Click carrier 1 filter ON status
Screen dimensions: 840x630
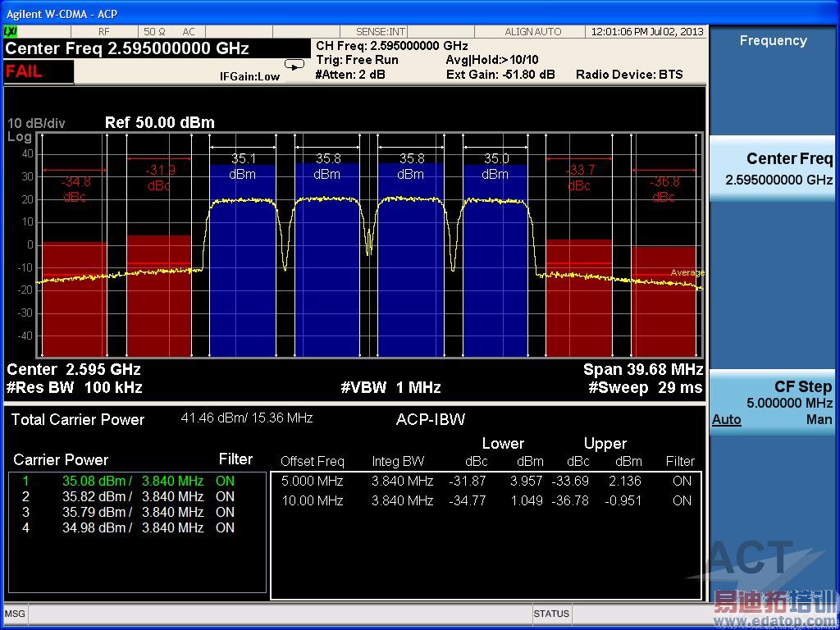click(225, 481)
